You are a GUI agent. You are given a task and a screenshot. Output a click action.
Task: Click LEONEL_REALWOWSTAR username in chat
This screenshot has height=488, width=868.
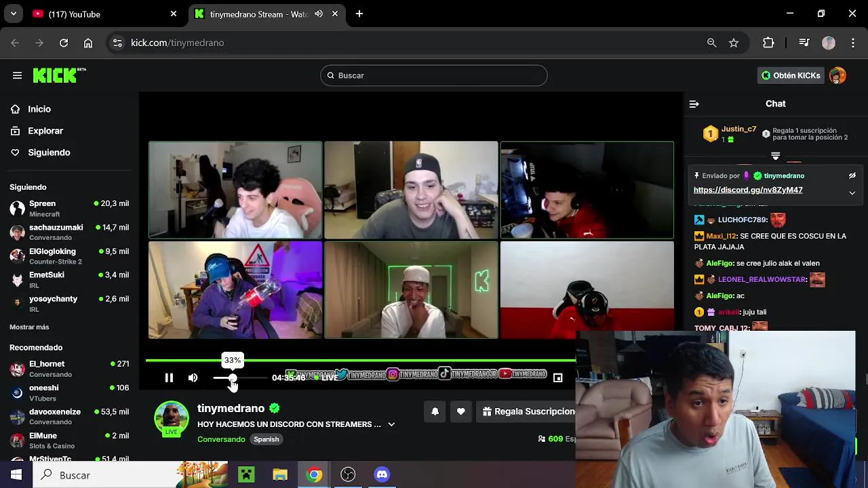pyautogui.click(x=762, y=279)
